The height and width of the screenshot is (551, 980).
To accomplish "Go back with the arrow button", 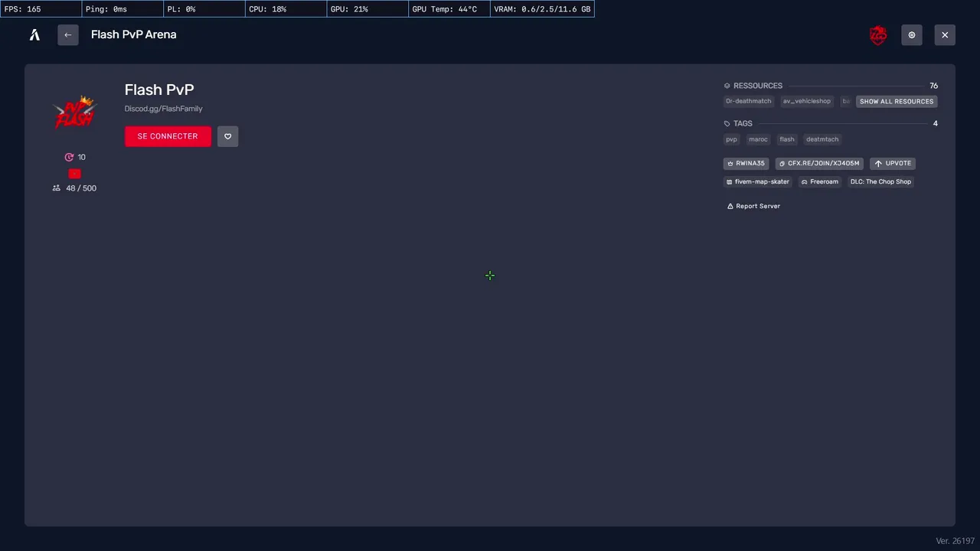I will point(68,34).
